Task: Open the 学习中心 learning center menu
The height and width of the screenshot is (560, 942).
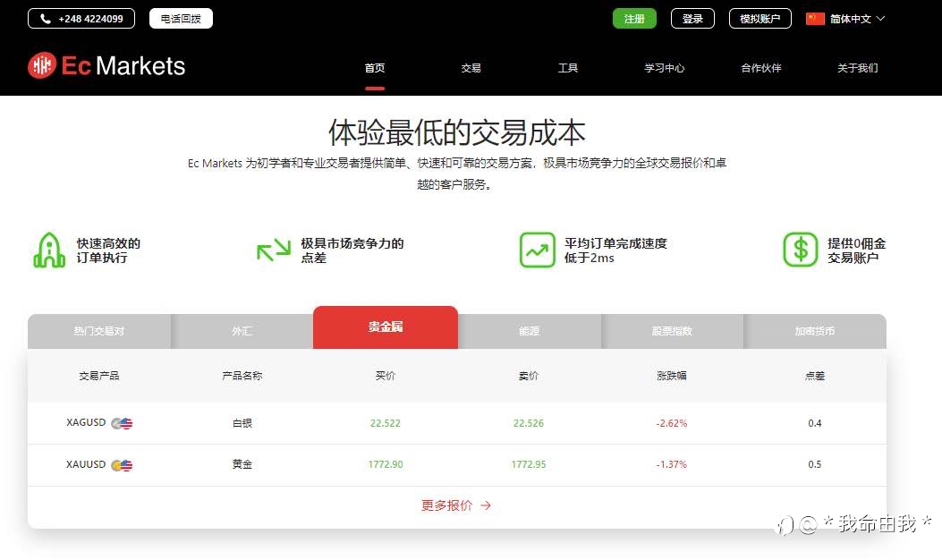Action: (665, 68)
